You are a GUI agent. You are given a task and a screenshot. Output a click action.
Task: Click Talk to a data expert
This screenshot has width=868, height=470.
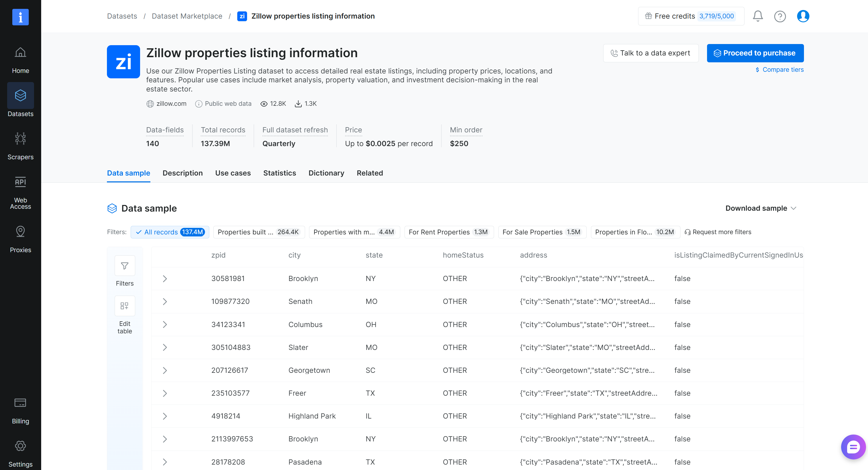(x=651, y=53)
